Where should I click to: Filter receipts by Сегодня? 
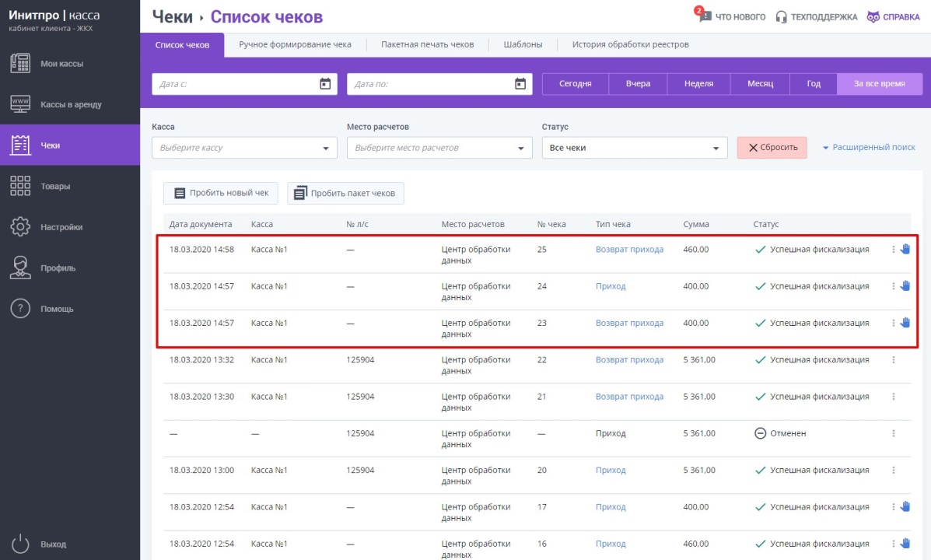576,84
